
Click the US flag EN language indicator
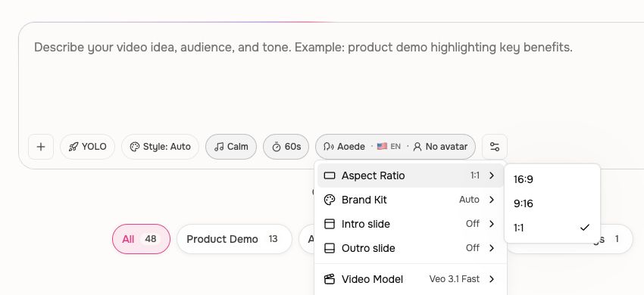(389, 147)
